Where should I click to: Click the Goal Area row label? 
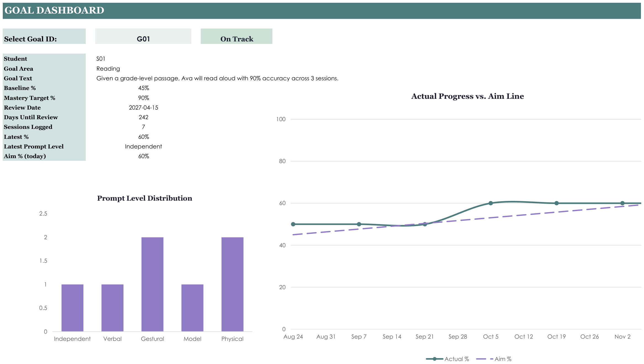[x=19, y=69]
